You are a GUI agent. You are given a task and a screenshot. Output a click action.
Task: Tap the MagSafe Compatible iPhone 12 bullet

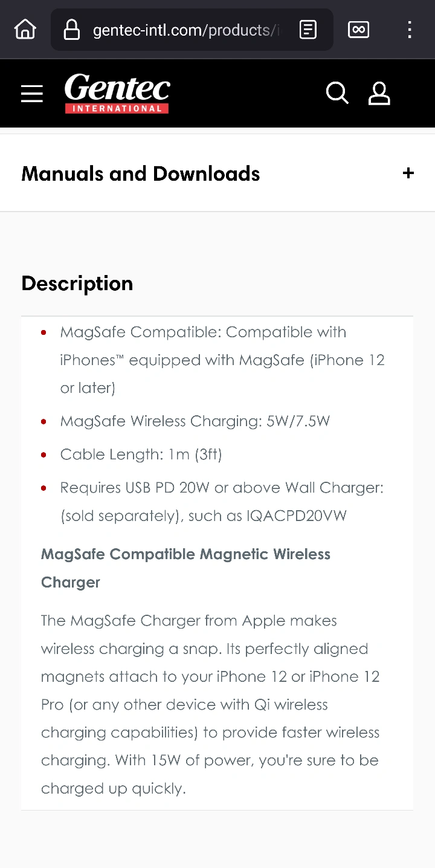point(222,360)
